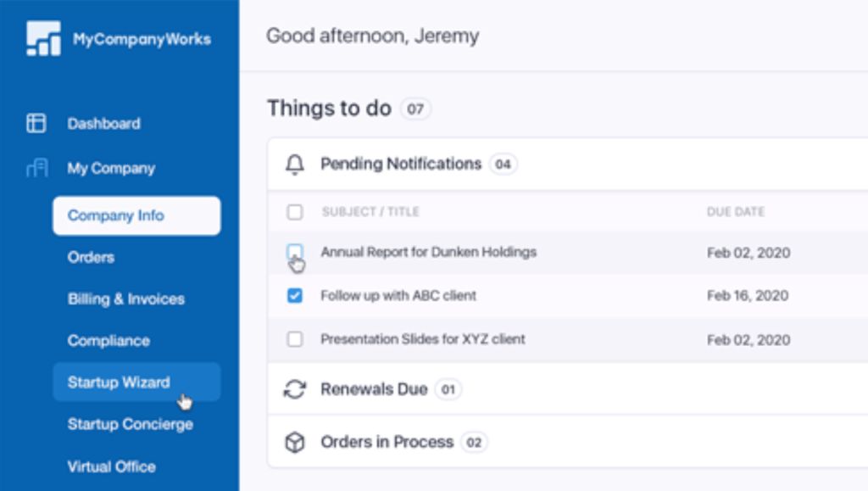The height and width of the screenshot is (491, 868).
Task: Expand the Renewals Due section
Action: click(x=567, y=389)
